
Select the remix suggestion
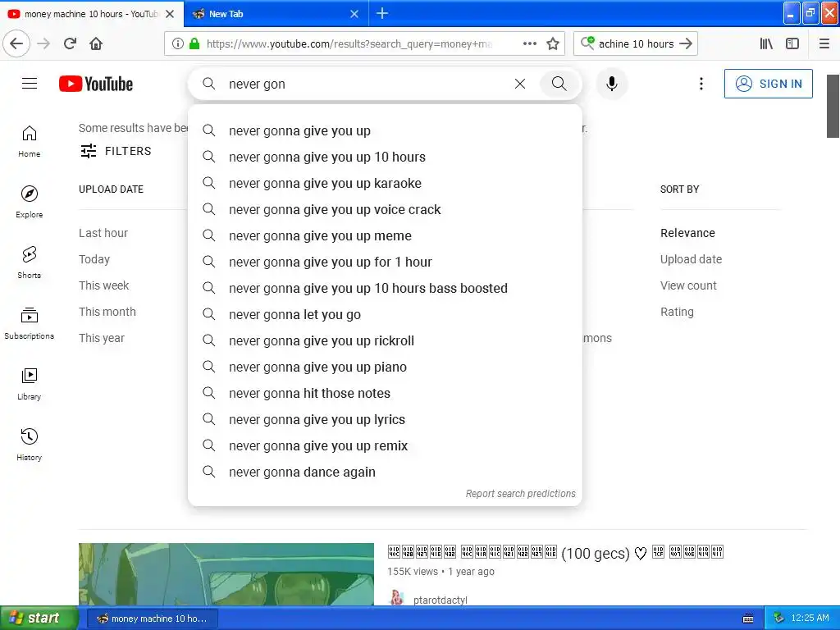click(385, 445)
